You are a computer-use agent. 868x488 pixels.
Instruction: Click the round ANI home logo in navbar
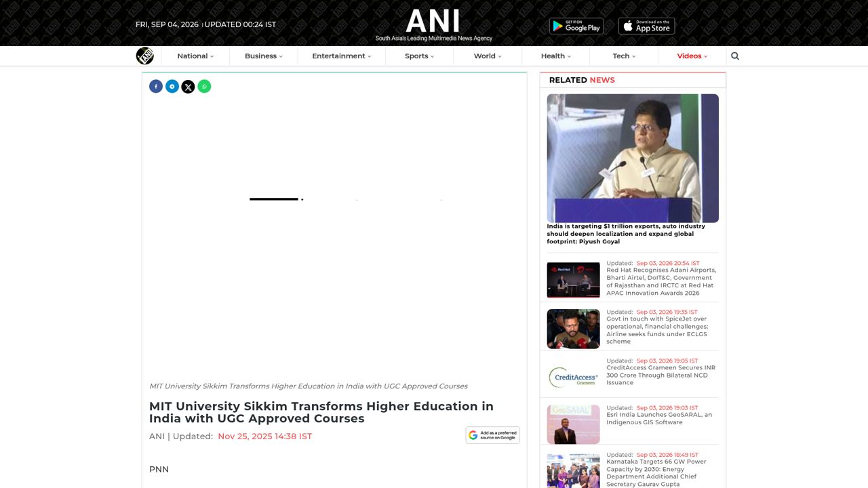[x=145, y=56]
